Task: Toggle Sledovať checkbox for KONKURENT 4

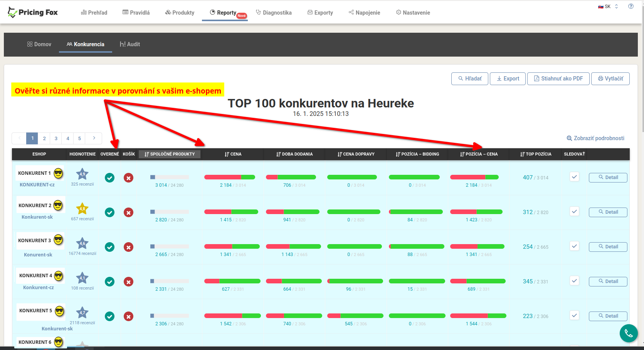Action: [x=575, y=281]
